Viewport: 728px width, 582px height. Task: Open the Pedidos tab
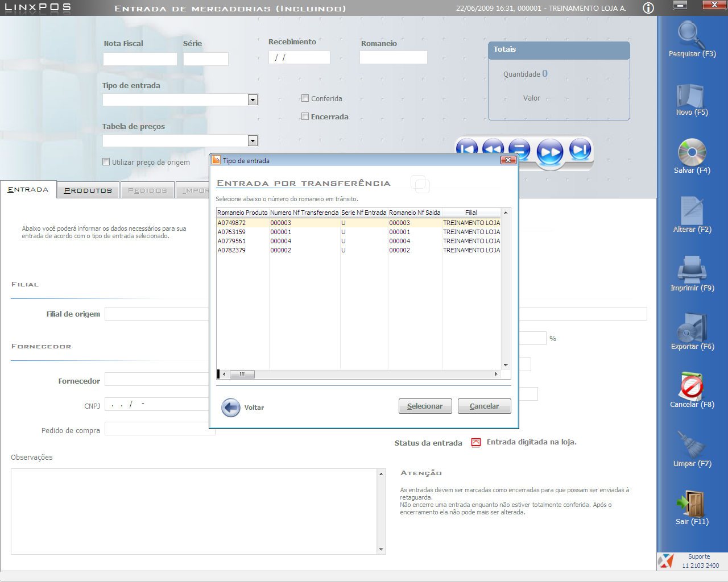[x=147, y=190]
